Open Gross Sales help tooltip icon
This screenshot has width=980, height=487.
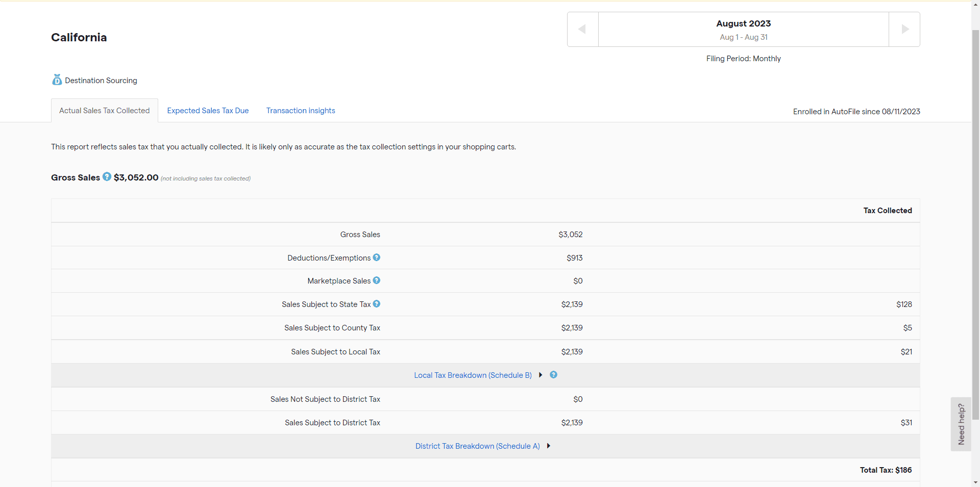point(107,176)
